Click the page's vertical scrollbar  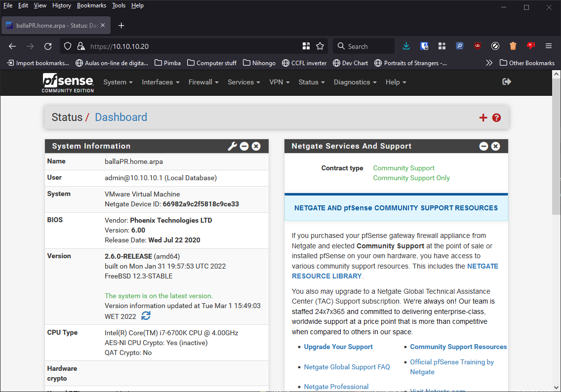click(556, 148)
